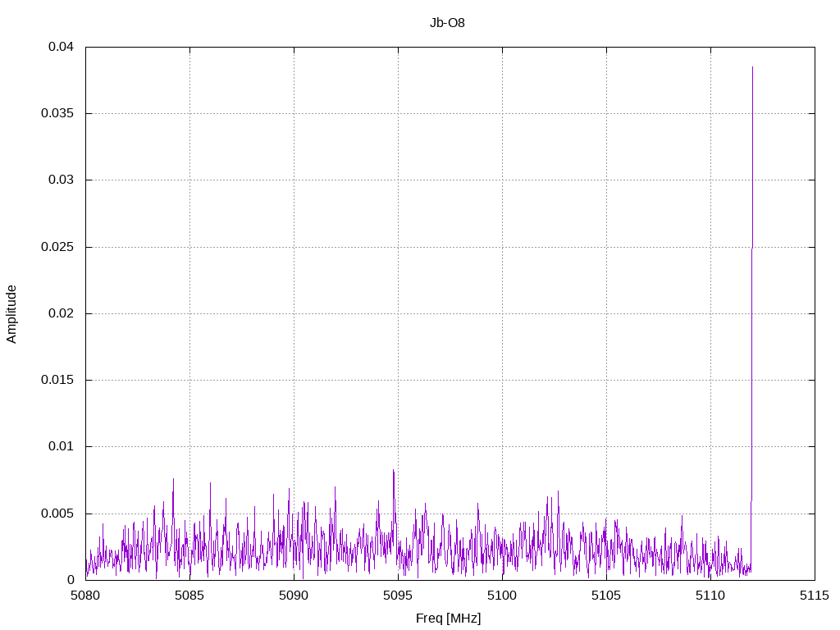This screenshot has height=630, width=840.
Task: Click the 5090 x-axis tick label
Action: (294, 596)
